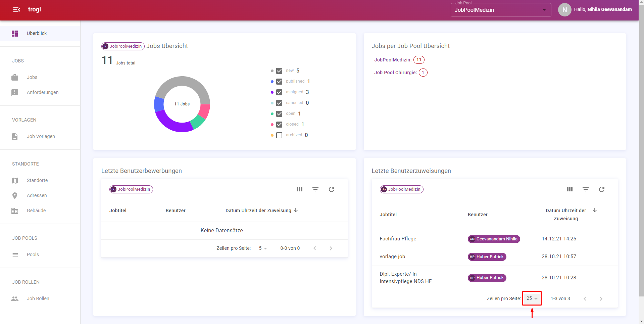
Task: Click the Gebäude building icon
Action: (15, 211)
